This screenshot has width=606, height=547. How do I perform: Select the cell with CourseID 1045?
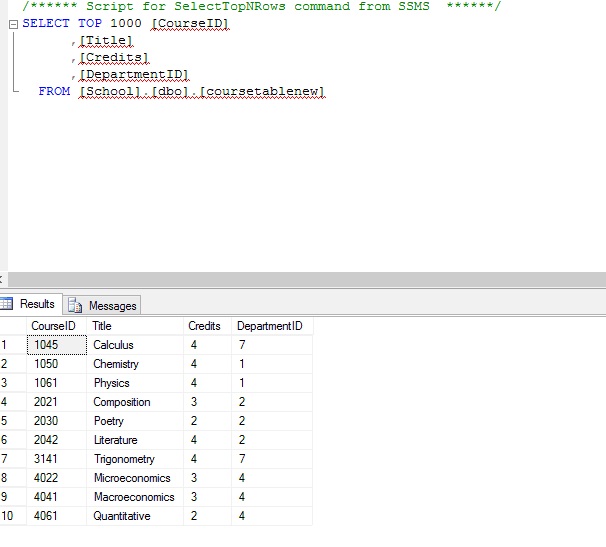tap(56, 345)
